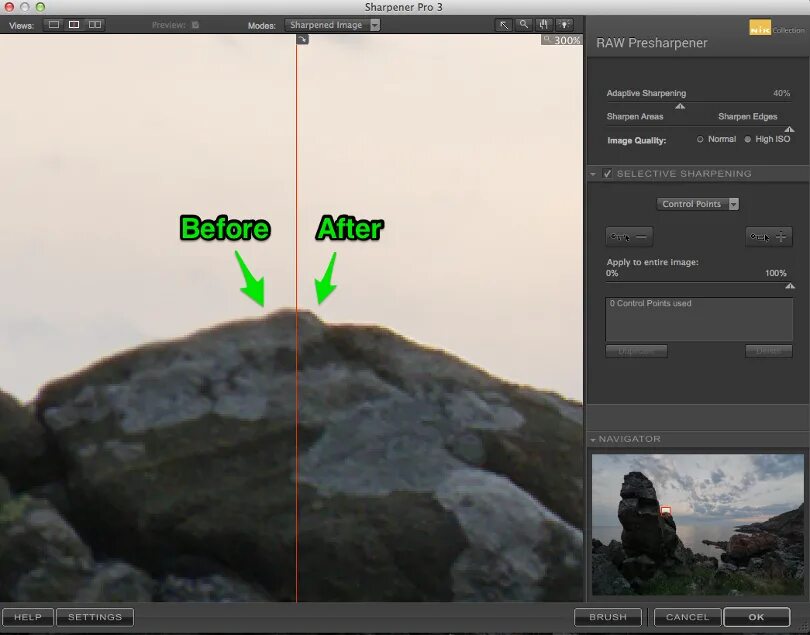This screenshot has width=810, height=635.
Task: Click the Help button
Action: click(28, 617)
